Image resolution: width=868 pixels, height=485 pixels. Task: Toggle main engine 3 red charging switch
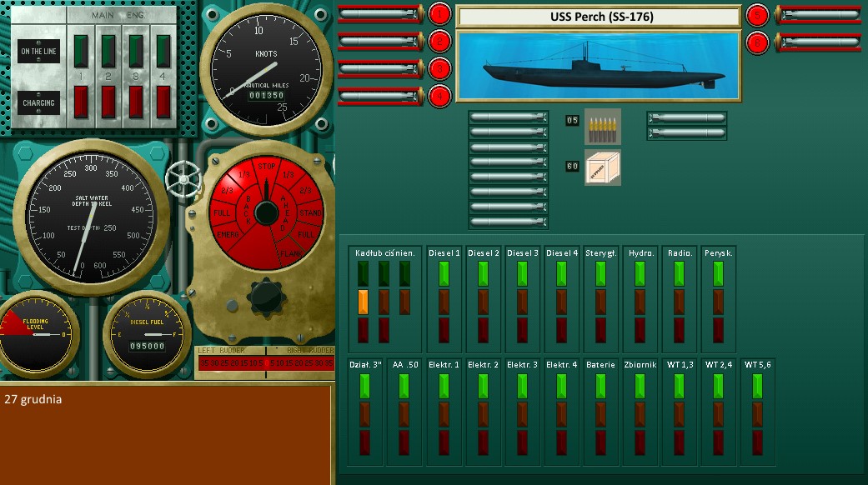136,101
